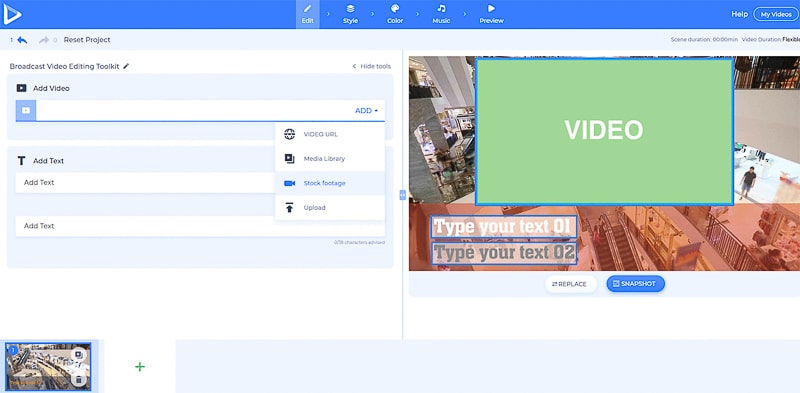This screenshot has height=393, width=800.
Task: Select 'Type your text 02' overlay
Action: tap(504, 253)
